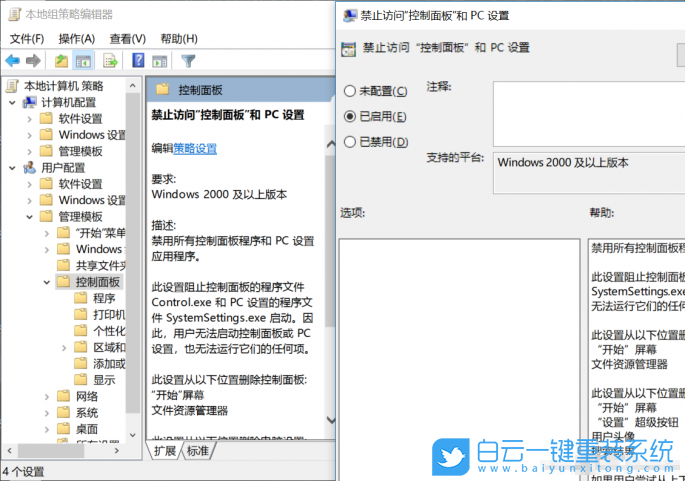The image size is (685, 481).
Task: Select 已禁用(D) radio button
Action: 349,142
